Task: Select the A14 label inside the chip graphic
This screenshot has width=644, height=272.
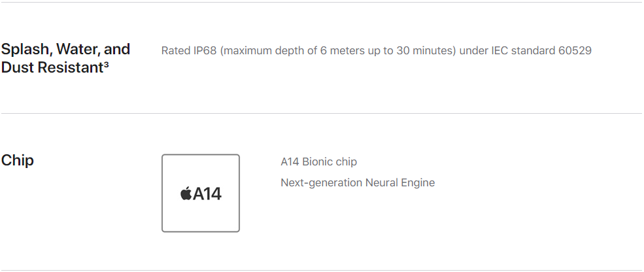Action: [207, 194]
